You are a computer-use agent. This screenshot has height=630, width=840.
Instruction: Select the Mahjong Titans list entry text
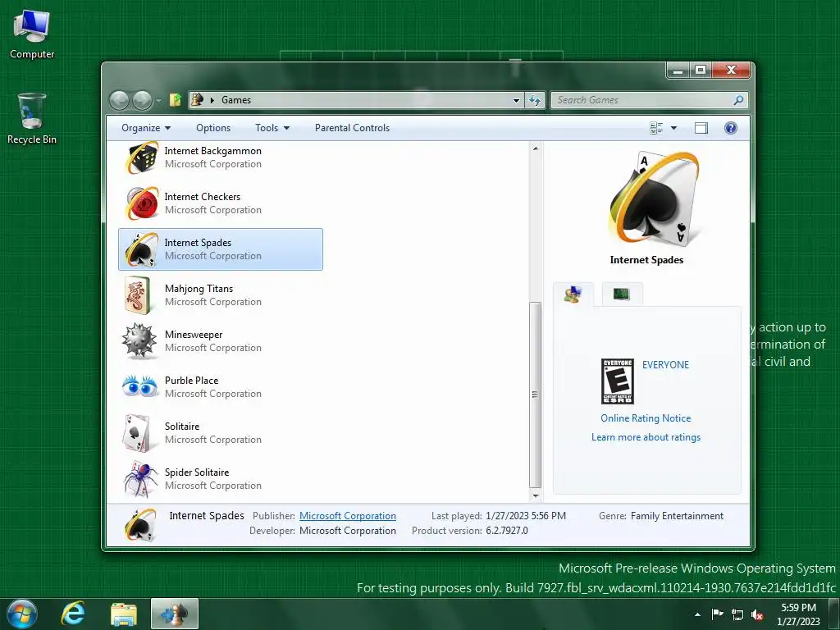coord(199,289)
